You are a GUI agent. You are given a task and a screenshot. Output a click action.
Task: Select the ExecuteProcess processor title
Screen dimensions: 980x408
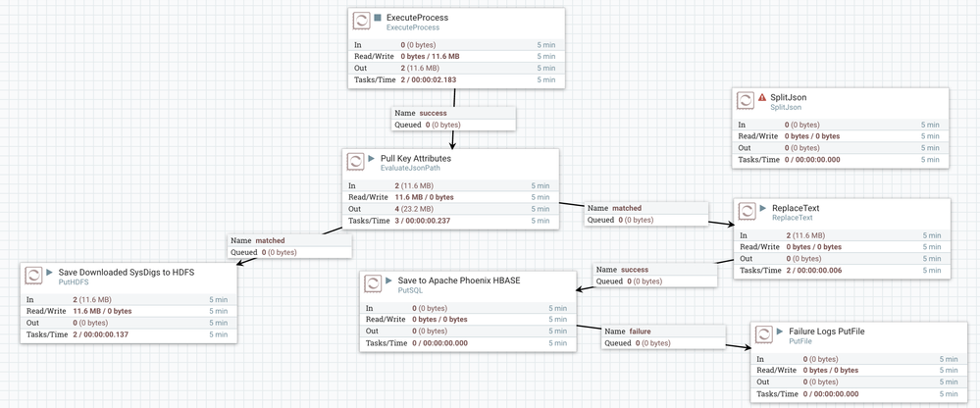418,18
